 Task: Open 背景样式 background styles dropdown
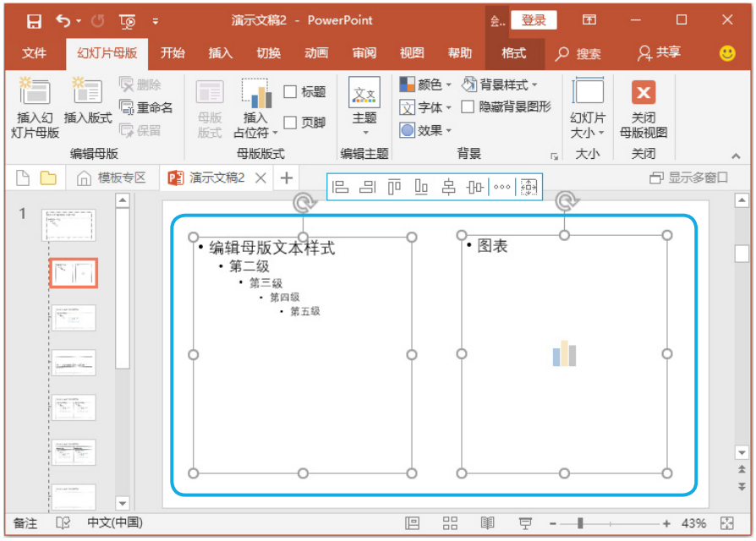[500, 85]
